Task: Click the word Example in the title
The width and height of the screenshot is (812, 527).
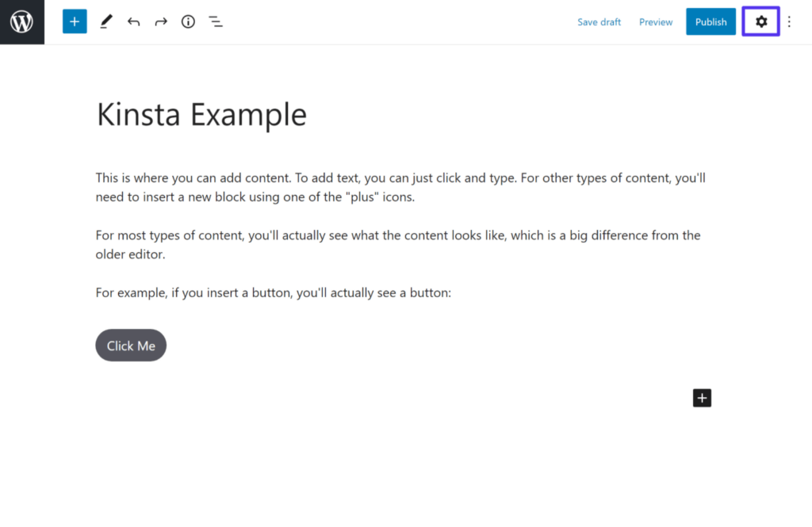Action: point(248,115)
